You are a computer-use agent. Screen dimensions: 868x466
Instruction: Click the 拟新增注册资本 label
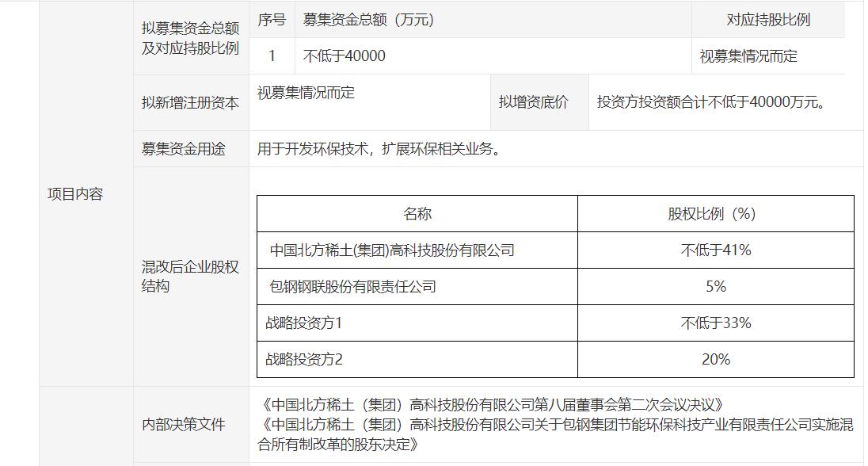(190, 102)
